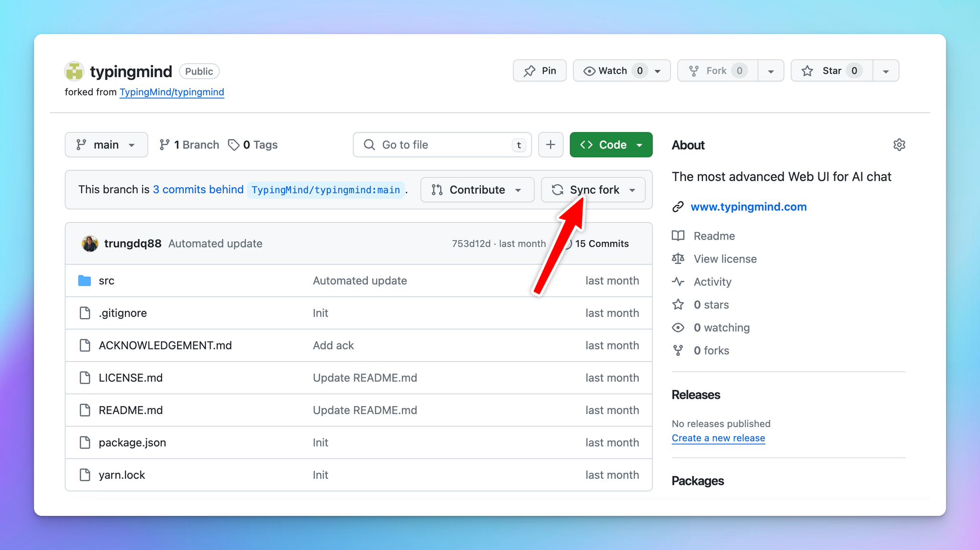Open the About settings gear icon
This screenshot has height=550, width=980.
(x=899, y=145)
